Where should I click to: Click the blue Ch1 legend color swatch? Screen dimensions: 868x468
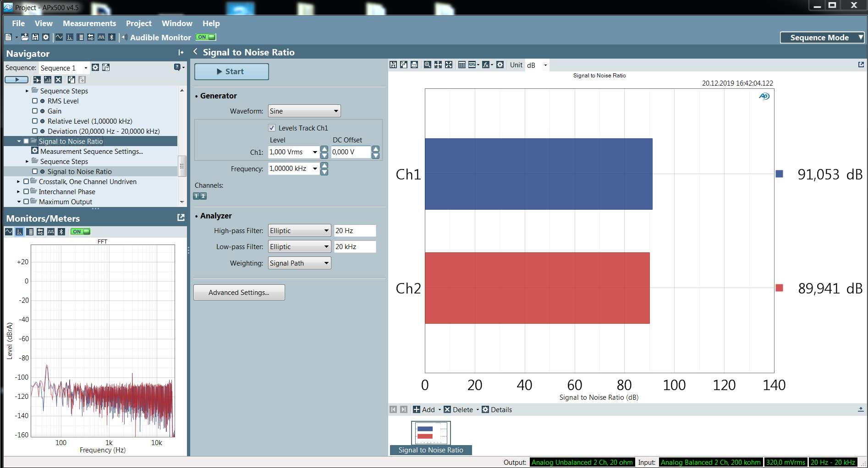click(779, 174)
